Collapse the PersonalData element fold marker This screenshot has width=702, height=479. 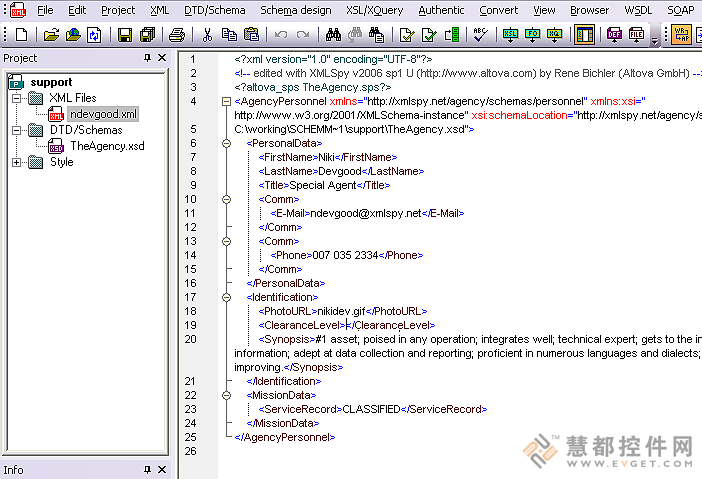click(227, 143)
